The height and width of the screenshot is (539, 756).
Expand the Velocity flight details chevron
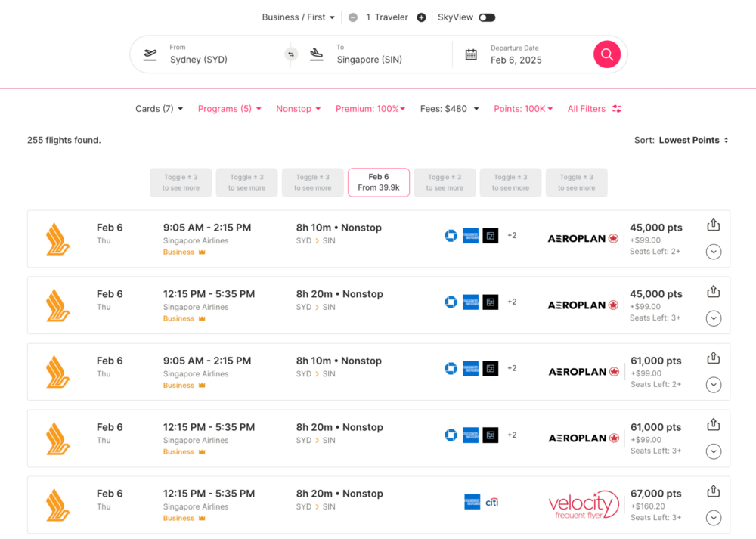[x=713, y=518]
